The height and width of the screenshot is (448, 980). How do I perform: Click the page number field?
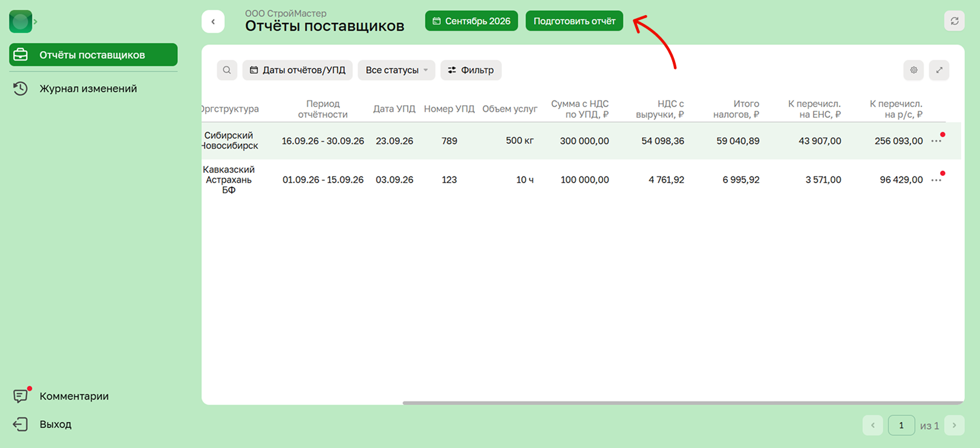901,425
